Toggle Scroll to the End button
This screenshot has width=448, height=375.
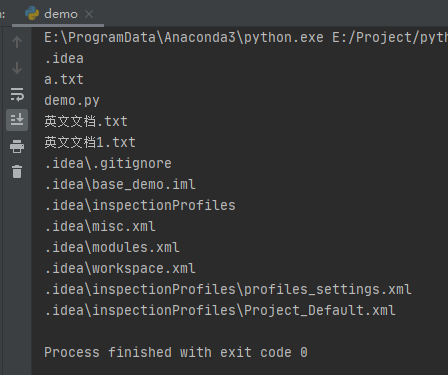(x=17, y=120)
